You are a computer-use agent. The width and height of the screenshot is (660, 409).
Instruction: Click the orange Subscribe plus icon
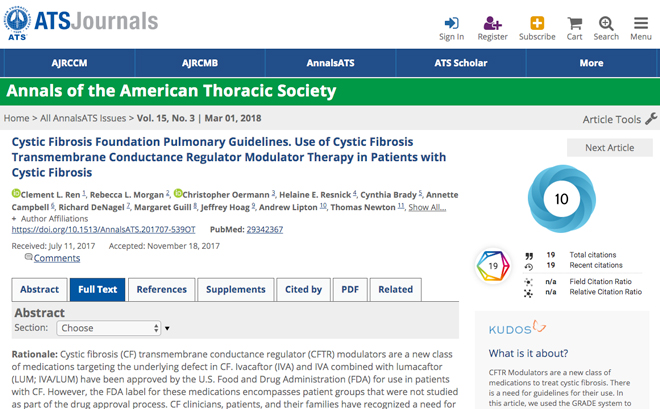click(537, 23)
